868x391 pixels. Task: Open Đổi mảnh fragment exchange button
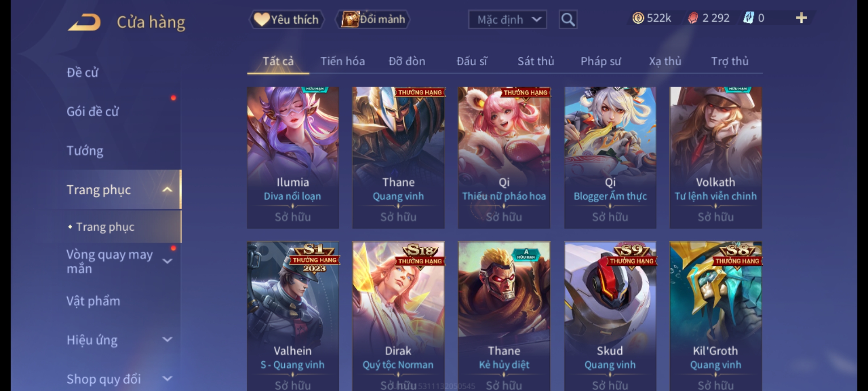[373, 19]
